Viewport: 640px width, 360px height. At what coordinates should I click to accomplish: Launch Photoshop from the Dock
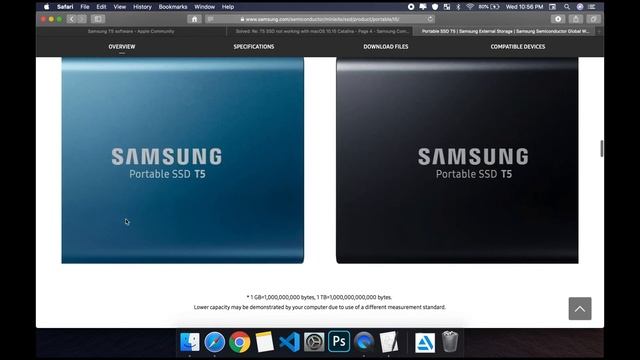click(x=339, y=341)
